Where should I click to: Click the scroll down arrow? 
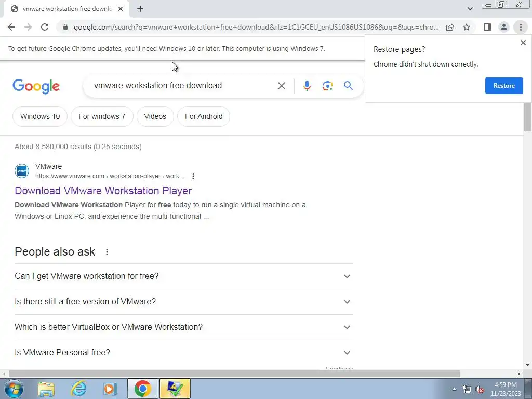(527, 365)
